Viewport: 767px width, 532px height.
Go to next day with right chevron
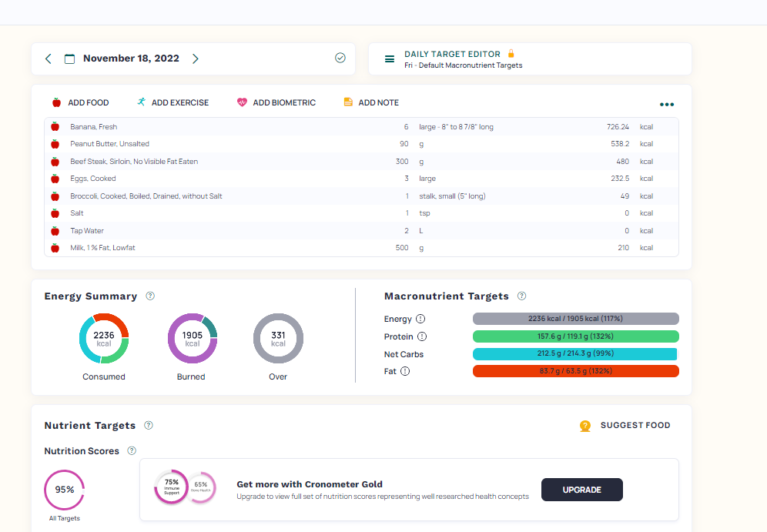[x=195, y=59]
